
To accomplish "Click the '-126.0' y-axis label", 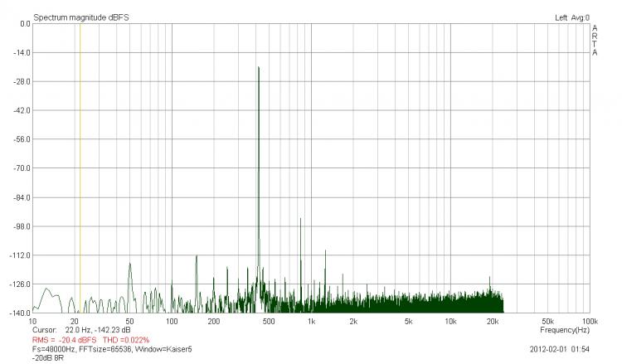I will click(x=20, y=284).
